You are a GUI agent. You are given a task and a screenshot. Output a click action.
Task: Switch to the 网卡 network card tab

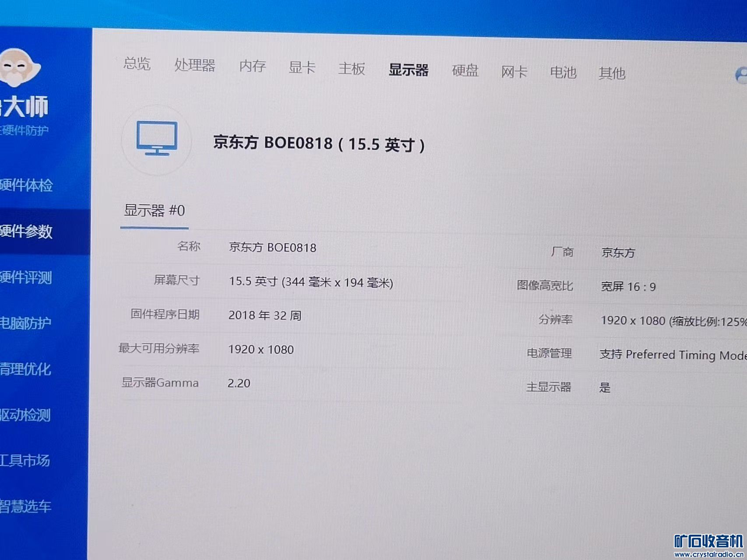coord(514,72)
